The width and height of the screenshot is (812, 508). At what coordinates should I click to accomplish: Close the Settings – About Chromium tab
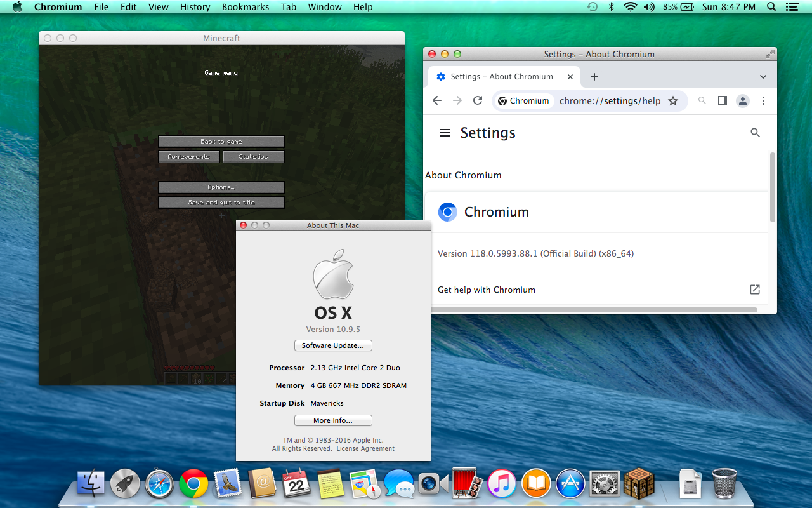click(x=570, y=77)
